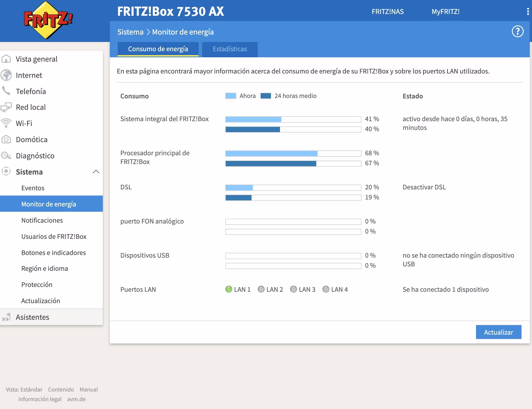This screenshot has height=409, width=532.
Task: Open FRITZ!NAS link in header
Action: coord(388,11)
